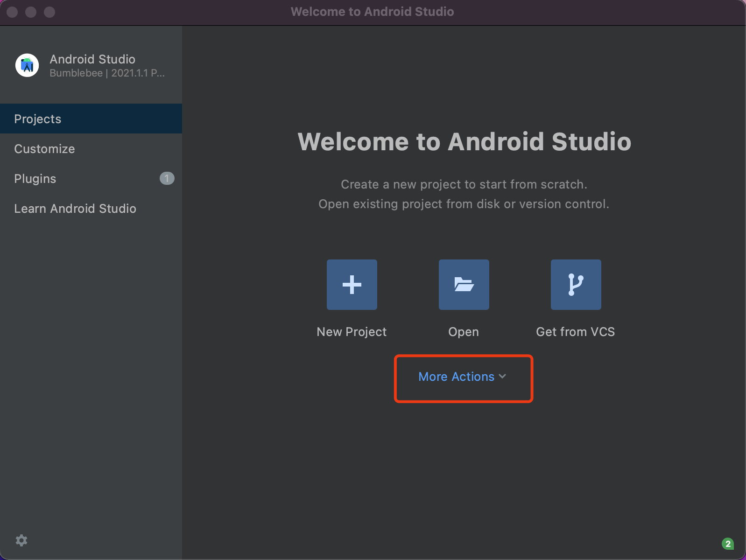The width and height of the screenshot is (746, 560).
Task: Click the Android Studio logo icon
Action: coord(27,65)
